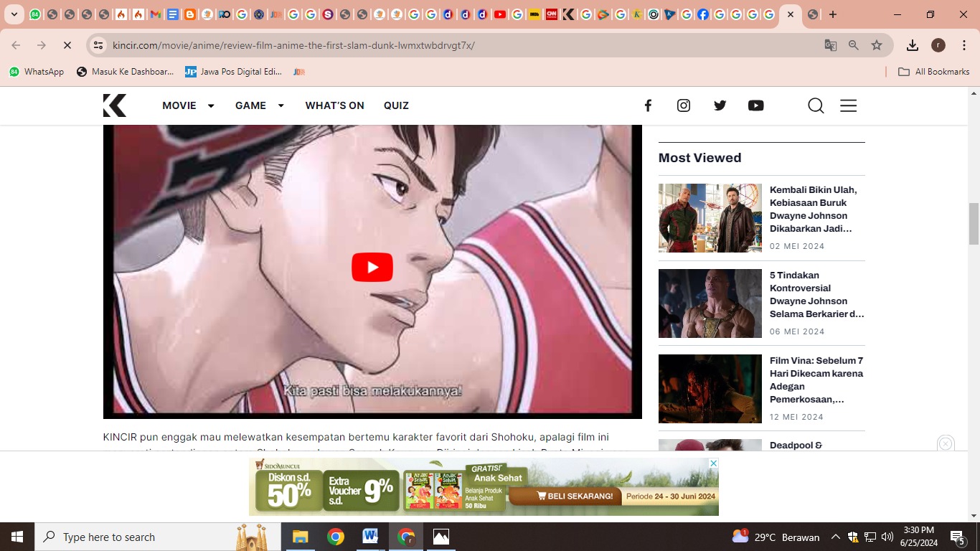Open the volume control in the system tray

point(887,537)
